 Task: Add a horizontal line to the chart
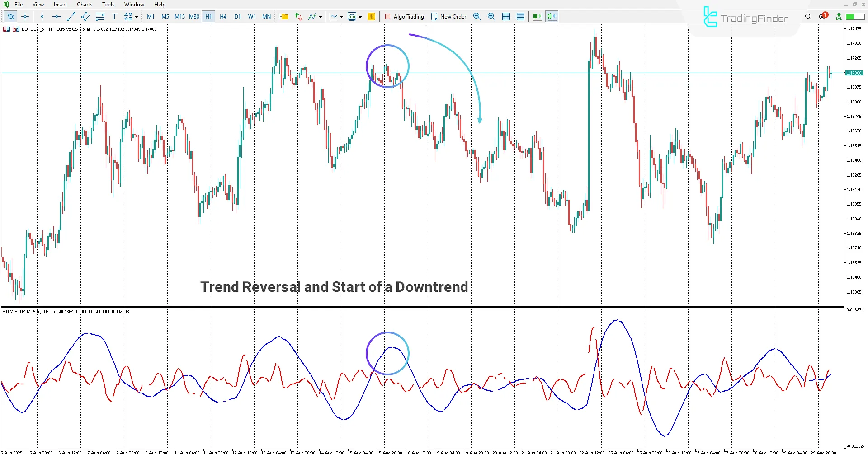point(56,16)
